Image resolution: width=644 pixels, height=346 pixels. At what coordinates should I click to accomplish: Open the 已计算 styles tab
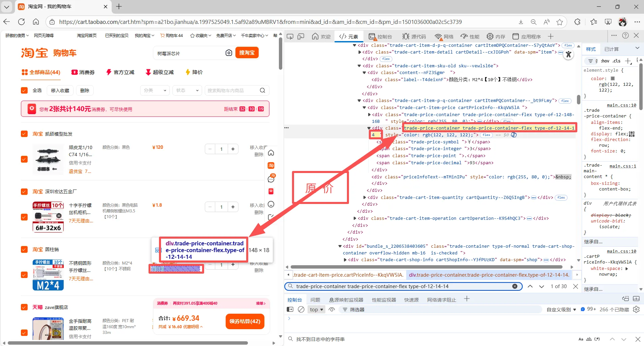tap(611, 49)
